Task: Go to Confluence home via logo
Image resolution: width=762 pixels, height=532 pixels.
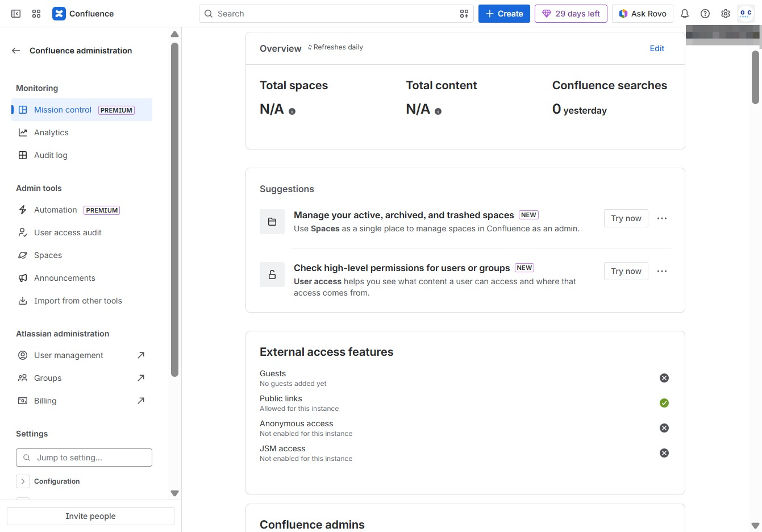Action: click(x=83, y=14)
